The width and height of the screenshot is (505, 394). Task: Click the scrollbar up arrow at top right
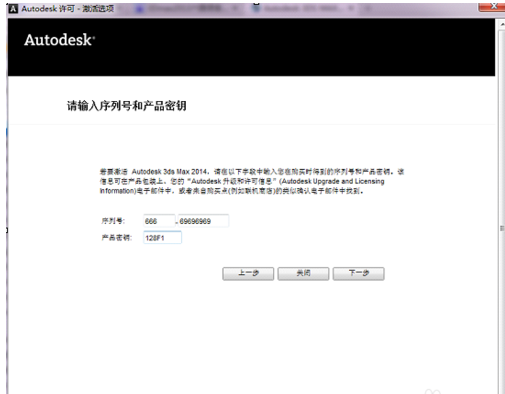[502, 25]
